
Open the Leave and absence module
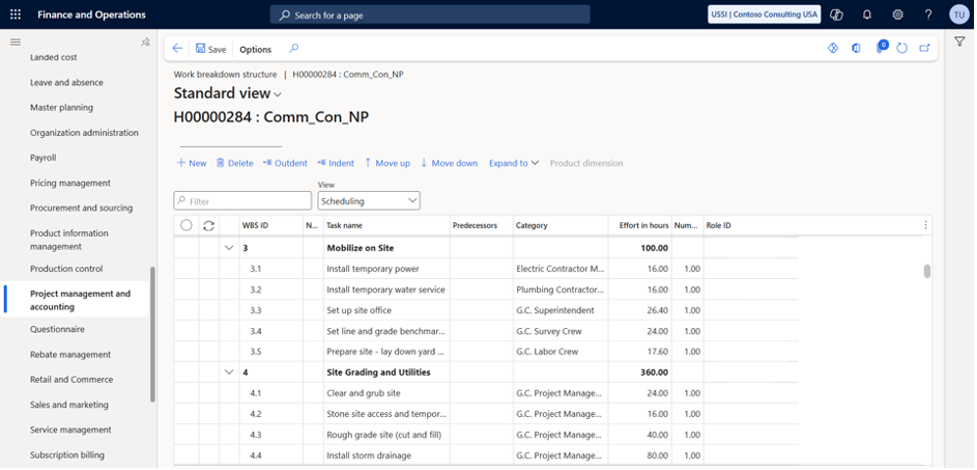click(67, 82)
